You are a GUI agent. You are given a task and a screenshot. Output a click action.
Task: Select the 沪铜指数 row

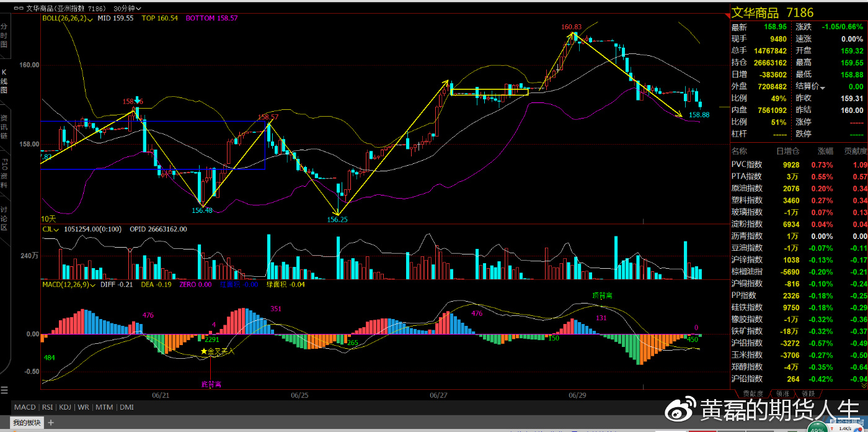tap(799, 284)
